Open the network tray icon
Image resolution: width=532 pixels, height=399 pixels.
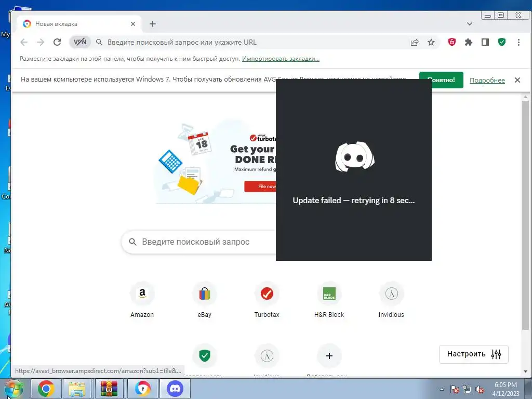[467, 389]
